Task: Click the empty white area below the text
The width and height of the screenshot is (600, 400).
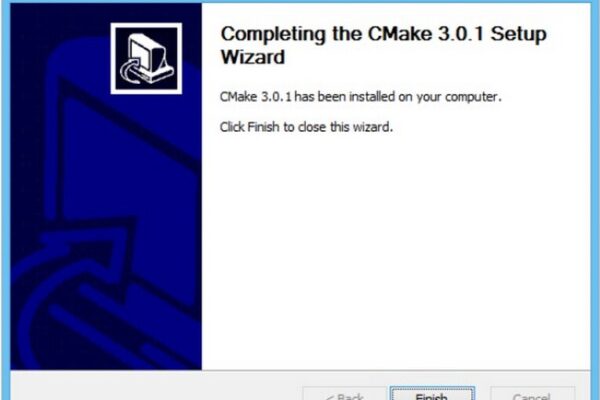Action: (396, 249)
